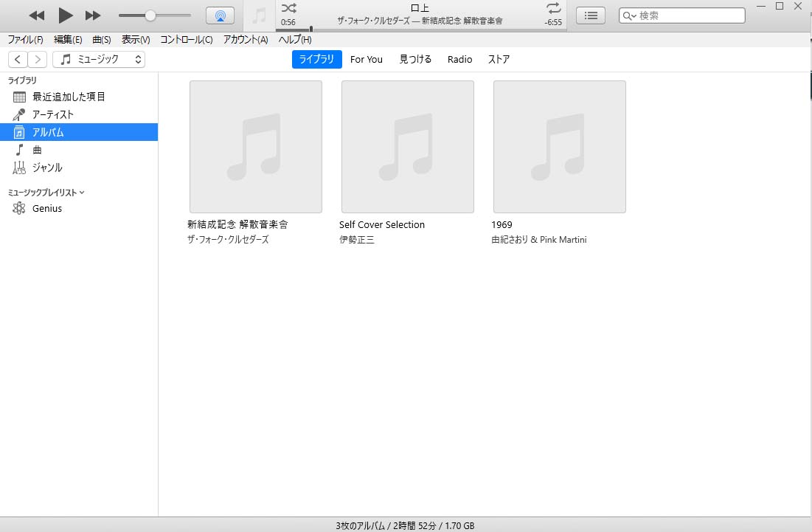Image resolution: width=812 pixels, height=532 pixels.
Task: Go back with the left arrow
Action: point(18,60)
